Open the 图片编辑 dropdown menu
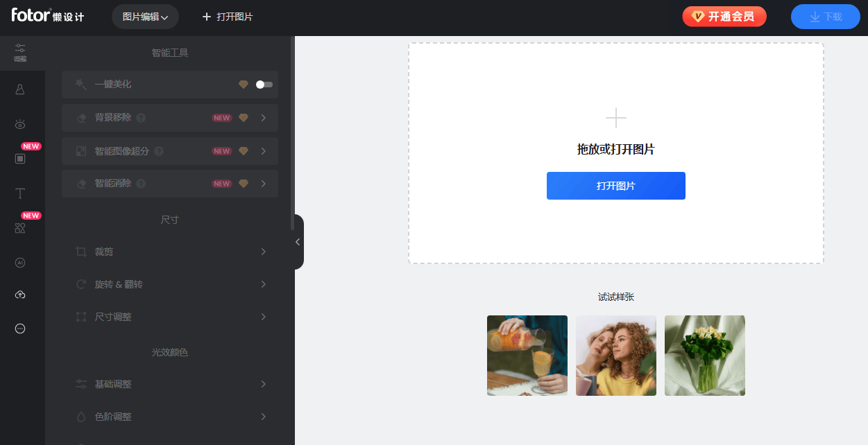 145,17
